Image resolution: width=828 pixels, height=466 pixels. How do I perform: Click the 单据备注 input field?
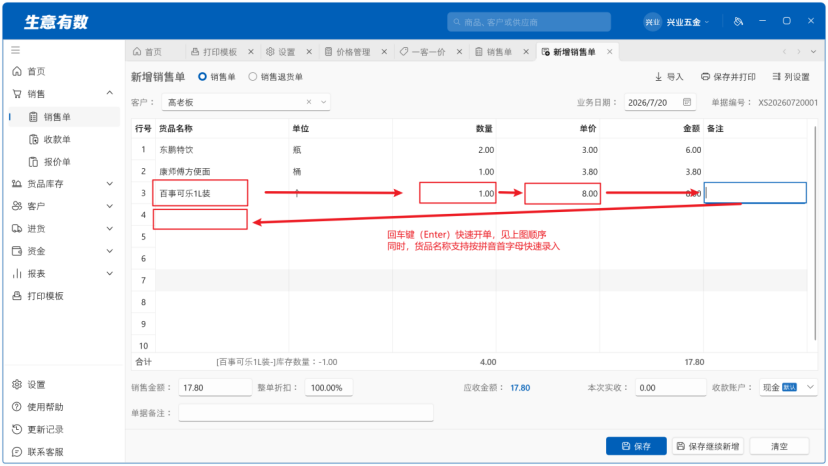(x=306, y=413)
